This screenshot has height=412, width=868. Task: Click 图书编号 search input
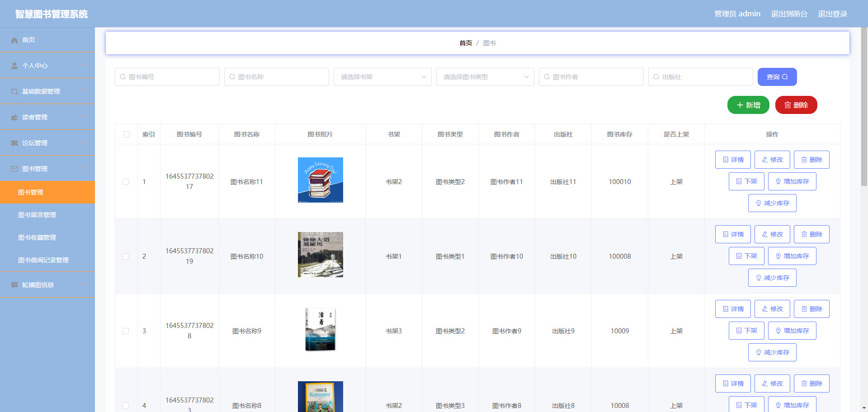(x=167, y=77)
